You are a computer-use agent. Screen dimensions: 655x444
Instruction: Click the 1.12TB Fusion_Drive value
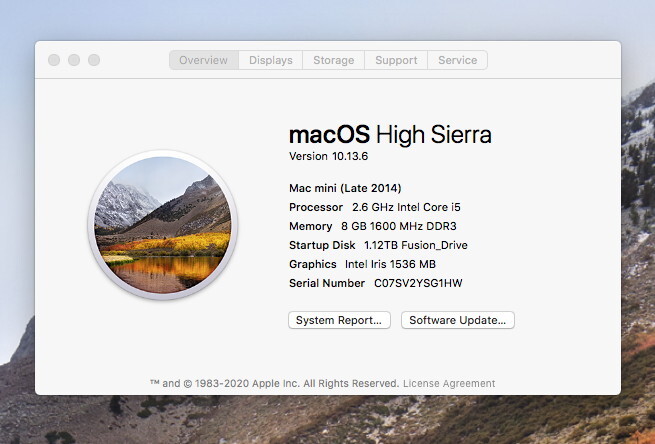tap(416, 245)
